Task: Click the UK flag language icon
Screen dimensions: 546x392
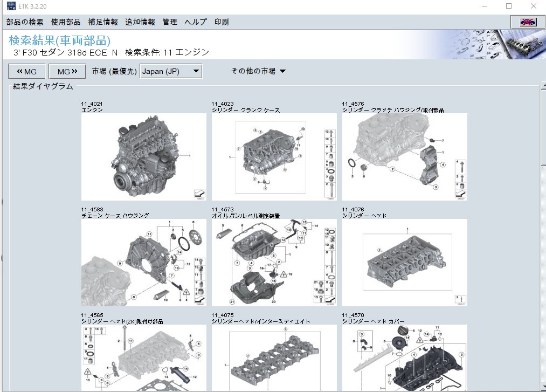Action: coord(526,22)
